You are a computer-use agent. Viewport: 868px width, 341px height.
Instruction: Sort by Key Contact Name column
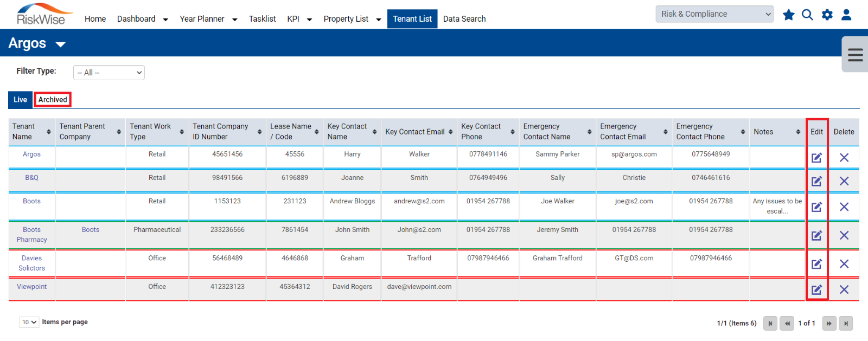(374, 132)
